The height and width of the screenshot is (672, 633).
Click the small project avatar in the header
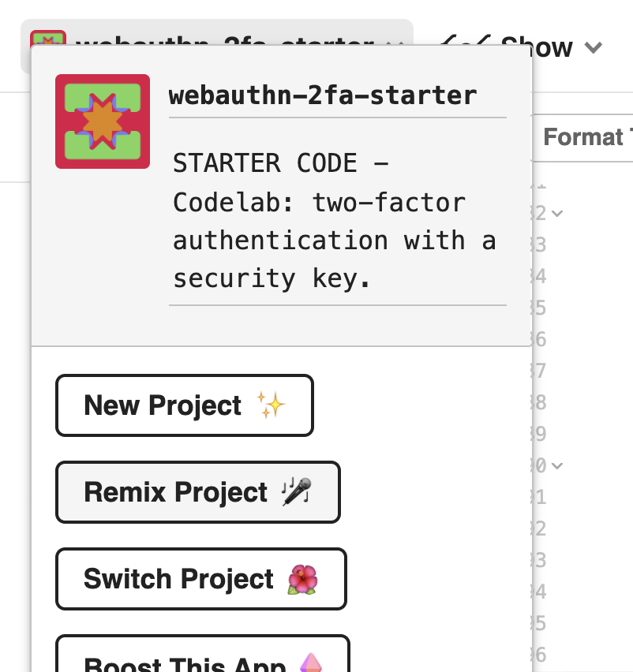click(47, 39)
